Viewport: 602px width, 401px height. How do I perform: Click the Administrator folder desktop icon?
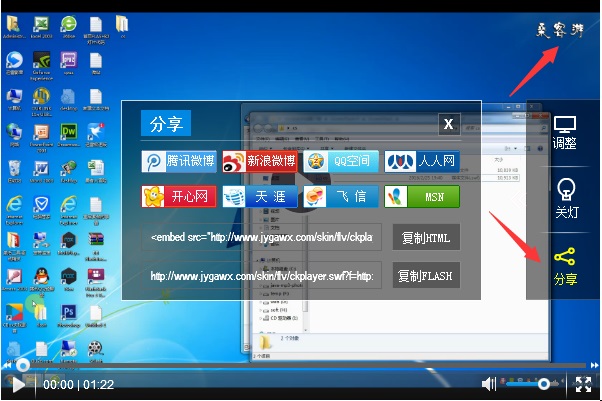point(14,27)
